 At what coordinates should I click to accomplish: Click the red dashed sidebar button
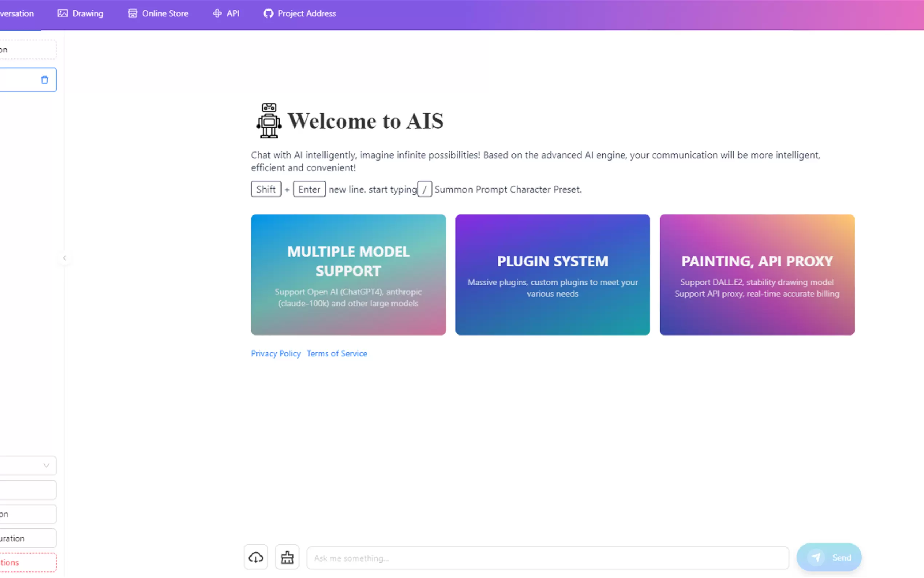point(28,562)
